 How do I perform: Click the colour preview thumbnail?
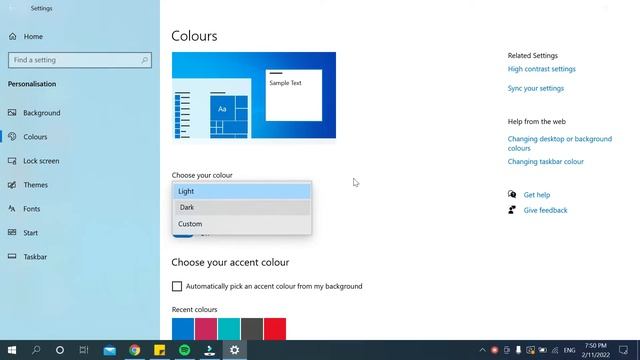[254, 95]
